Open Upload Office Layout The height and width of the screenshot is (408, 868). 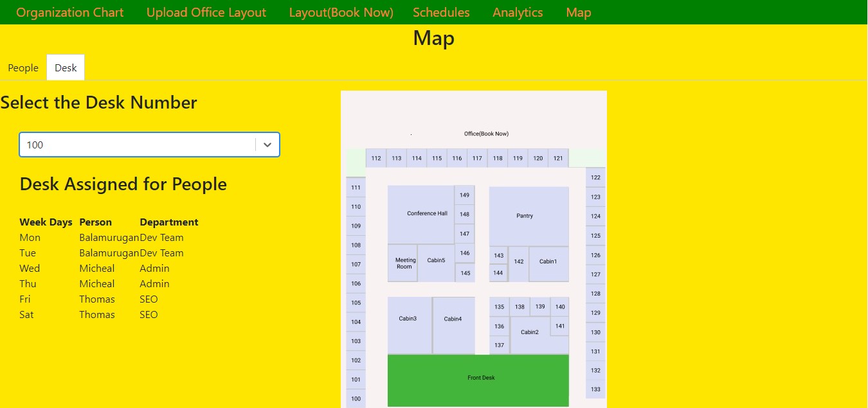tap(206, 12)
